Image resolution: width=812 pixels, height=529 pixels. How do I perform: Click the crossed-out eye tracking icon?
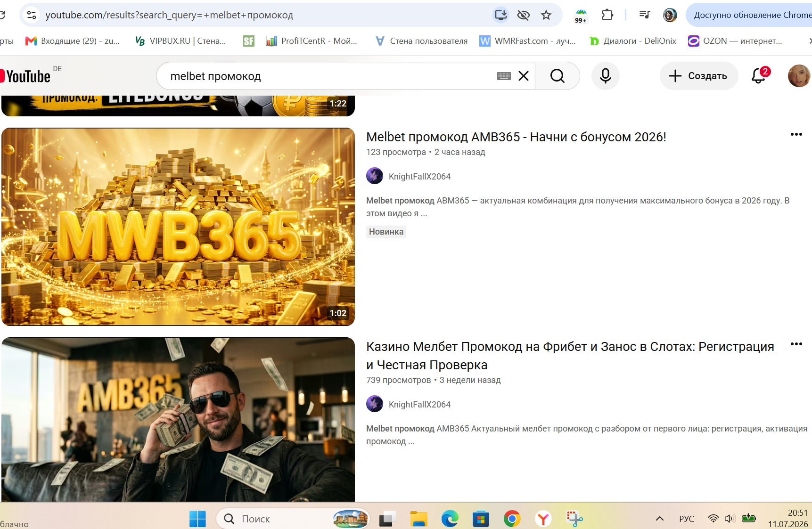(x=523, y=15)
